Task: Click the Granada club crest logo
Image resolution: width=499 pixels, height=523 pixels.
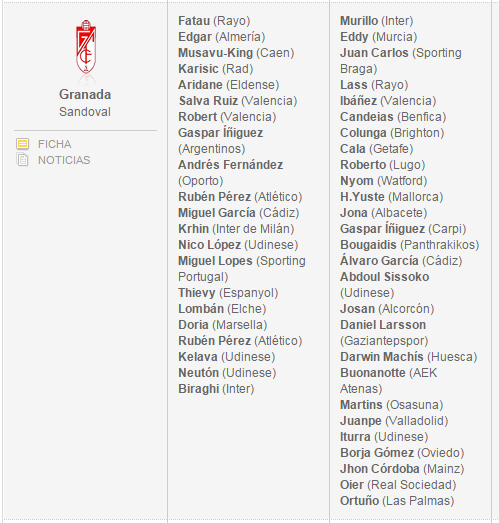Action: 86,47
